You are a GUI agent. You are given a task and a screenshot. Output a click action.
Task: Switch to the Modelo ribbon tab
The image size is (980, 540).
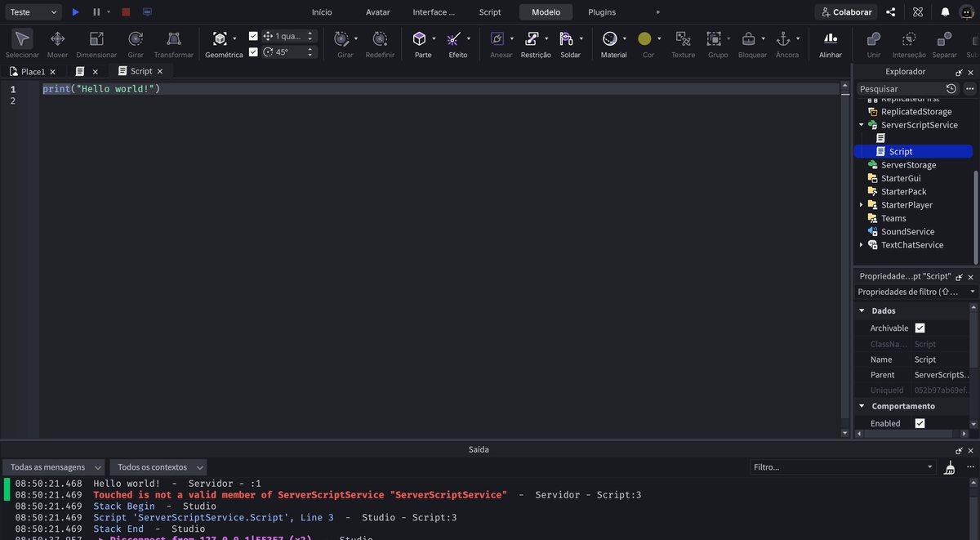pos(546,12)
